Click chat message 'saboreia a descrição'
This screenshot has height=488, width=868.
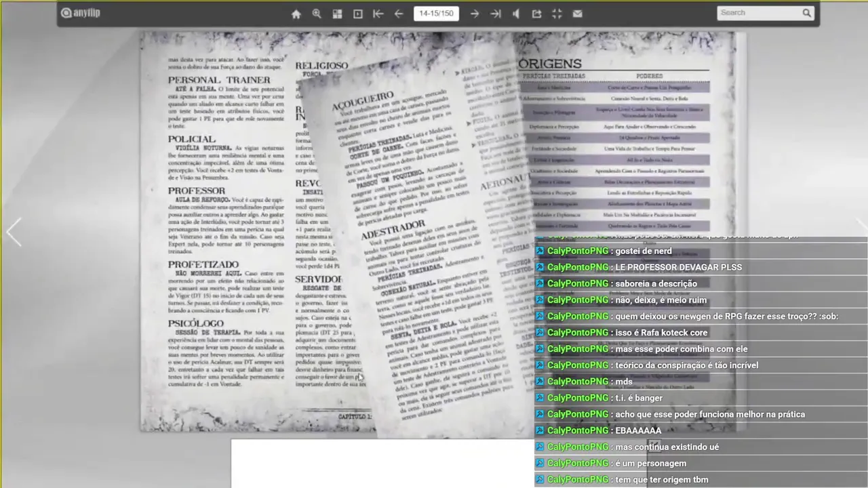pos(656,283)
